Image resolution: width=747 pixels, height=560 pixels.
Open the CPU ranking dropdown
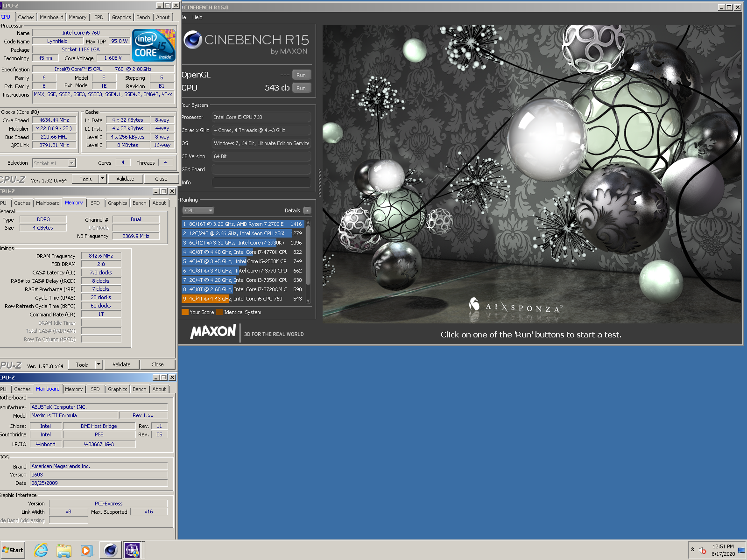[198, 210]
